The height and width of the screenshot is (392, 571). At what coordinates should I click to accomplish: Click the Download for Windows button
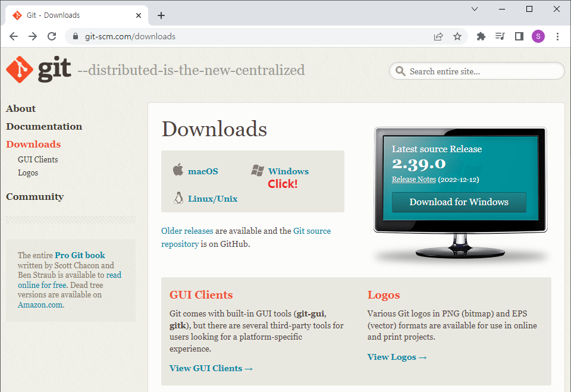459,202
